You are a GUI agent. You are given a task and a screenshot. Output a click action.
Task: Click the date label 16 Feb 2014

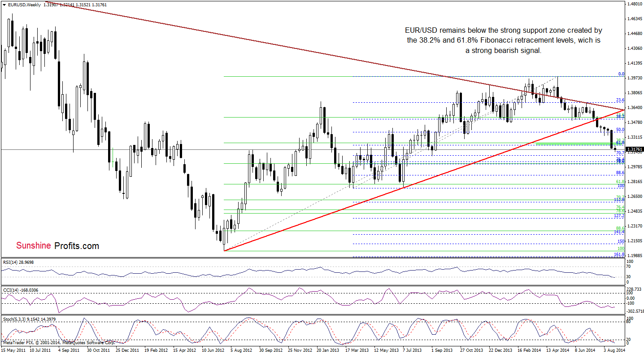tap(530, 349)
